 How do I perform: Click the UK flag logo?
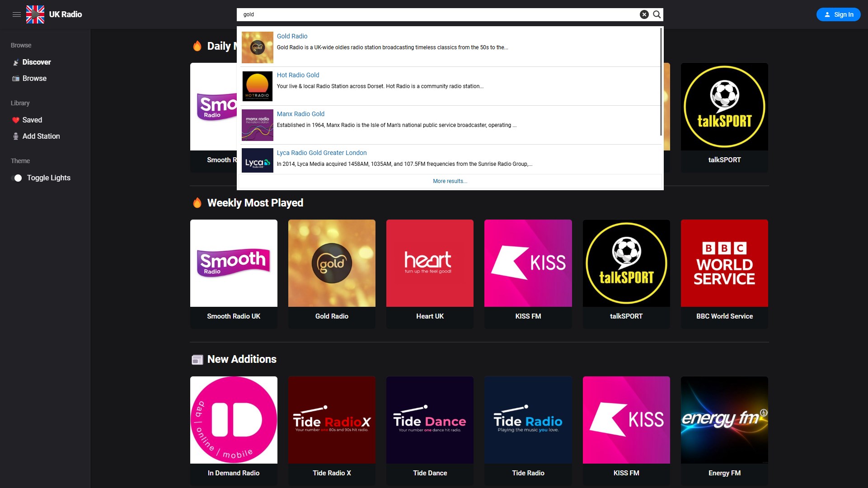(x=35, y=14)
